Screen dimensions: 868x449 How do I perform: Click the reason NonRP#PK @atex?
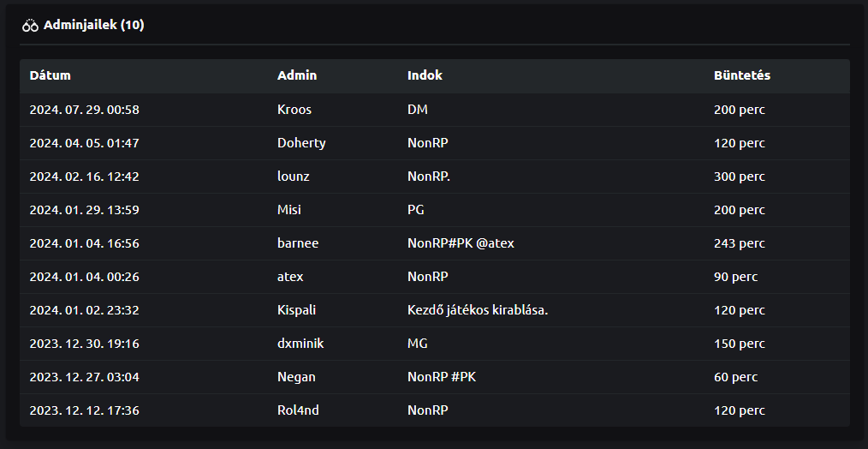point(461,243)
